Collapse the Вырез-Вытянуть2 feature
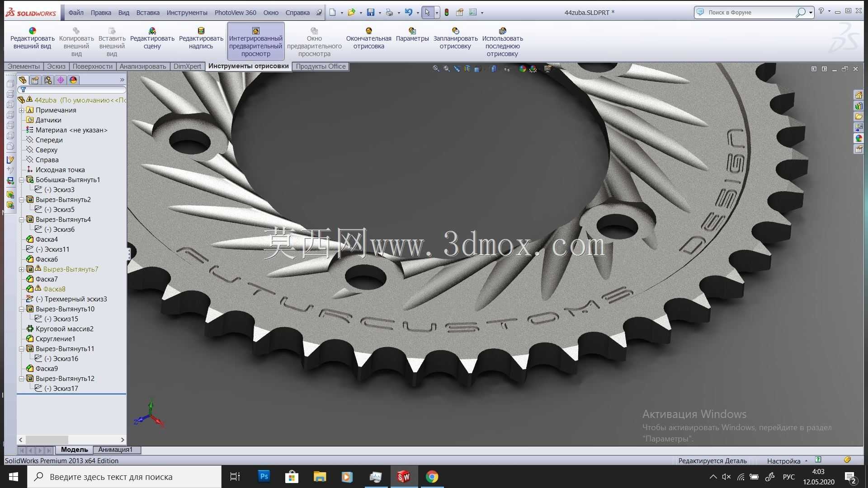The height and width of the screenshot is (488, 868). click(x=21, y=200)
